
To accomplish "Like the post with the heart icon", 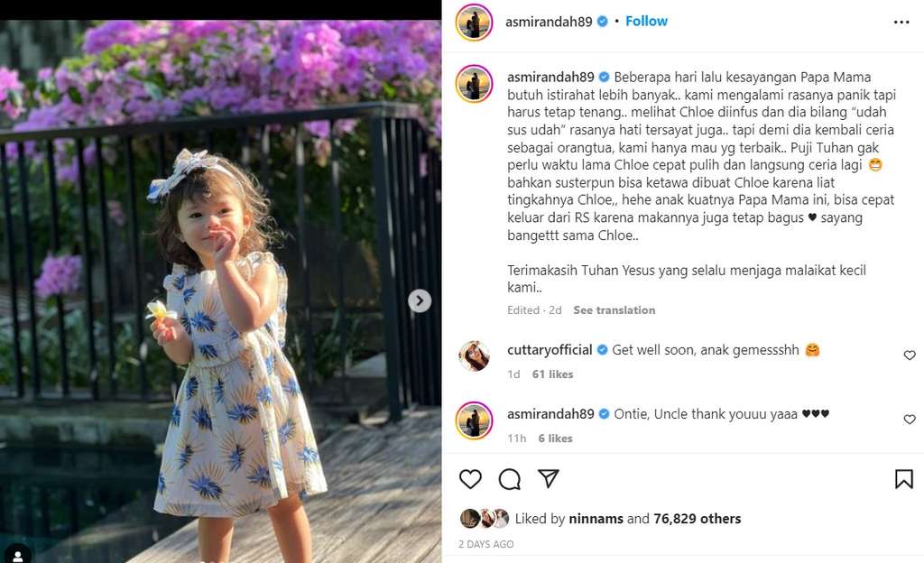I will click(470, 479).
